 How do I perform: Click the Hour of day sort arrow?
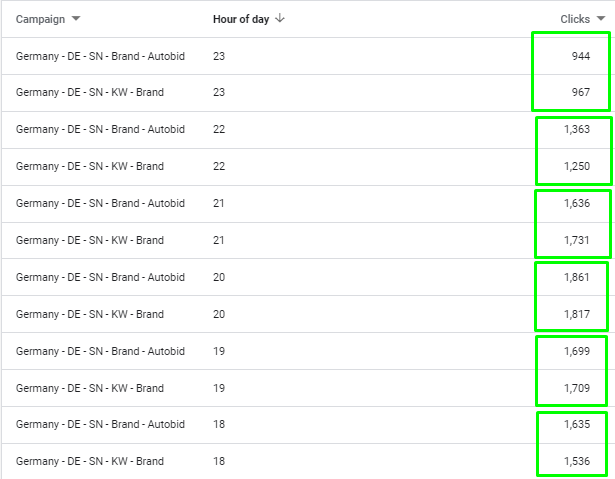(x=279, y=19)
